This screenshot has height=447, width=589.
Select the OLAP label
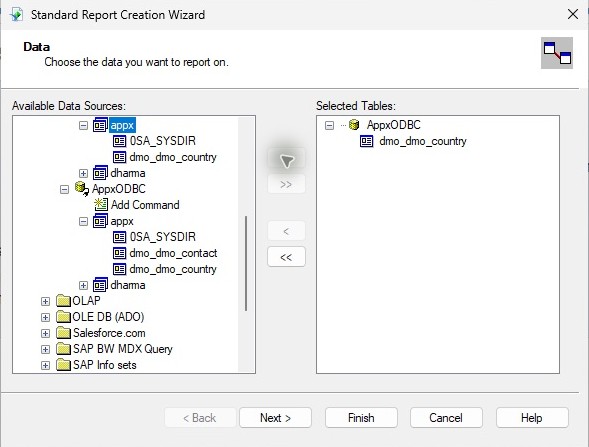pyautogui.click(x=86, y=301)
